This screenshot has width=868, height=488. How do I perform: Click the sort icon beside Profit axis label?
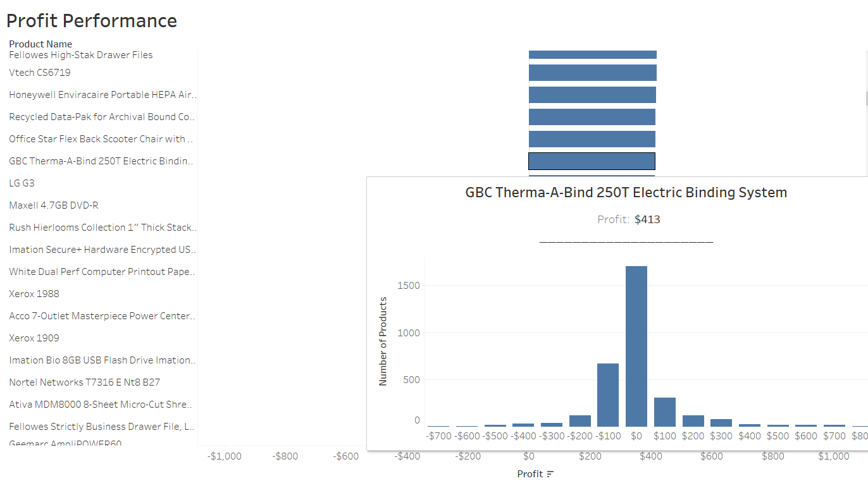[550, 474]
